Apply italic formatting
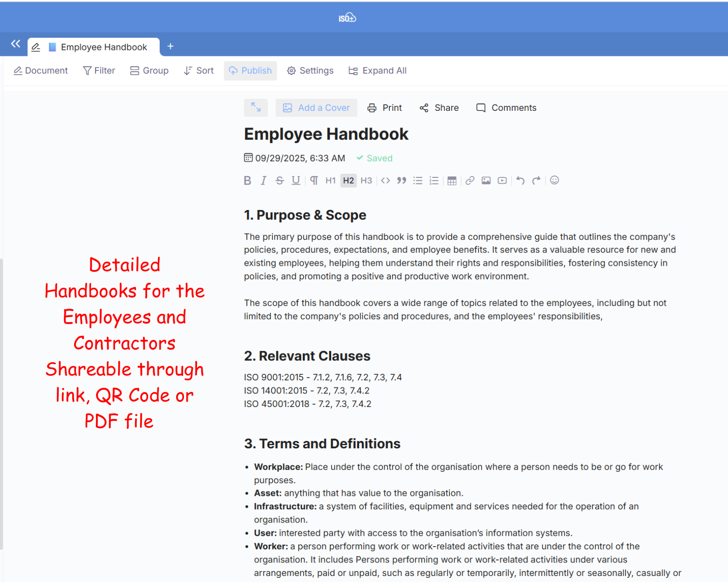728x582 pixels. point(264,181)
